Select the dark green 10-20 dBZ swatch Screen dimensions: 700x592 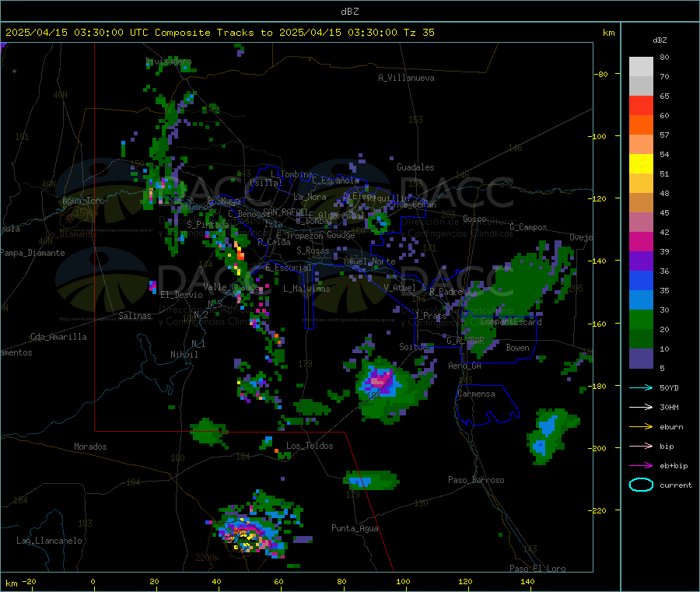coord(641,339)
